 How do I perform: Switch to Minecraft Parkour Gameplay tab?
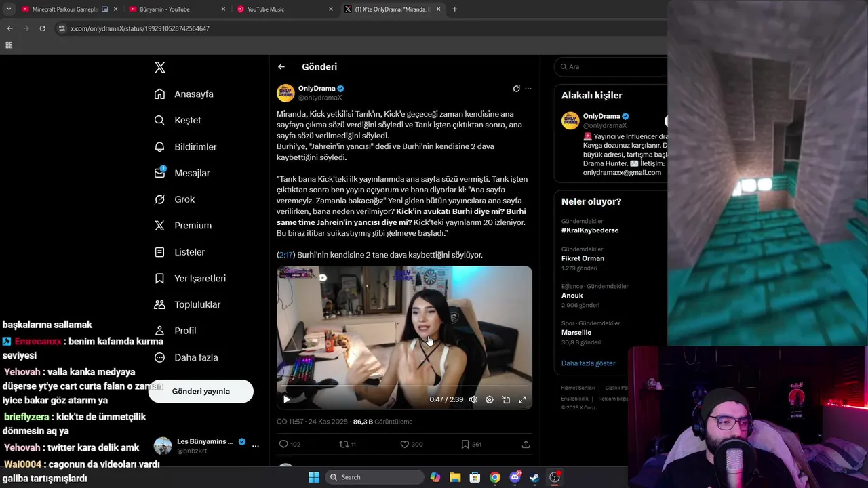64,9
